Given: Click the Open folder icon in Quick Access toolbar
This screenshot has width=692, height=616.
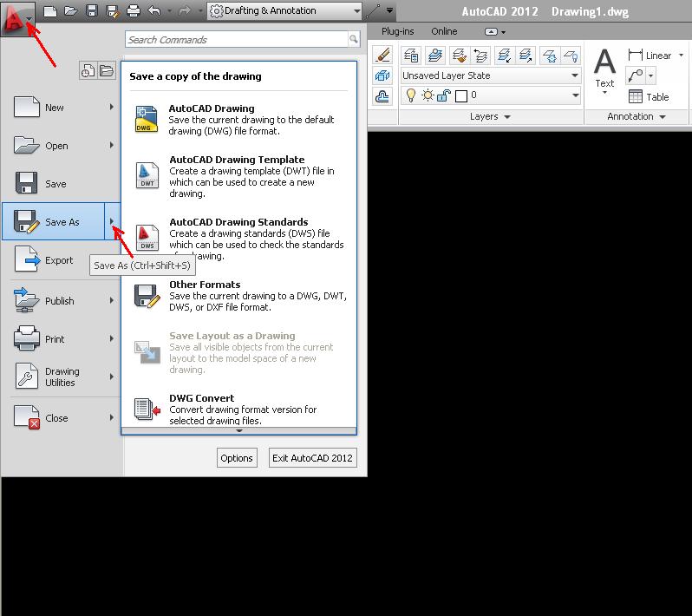Looking at the screenshot, I should (x=70, y=10).
